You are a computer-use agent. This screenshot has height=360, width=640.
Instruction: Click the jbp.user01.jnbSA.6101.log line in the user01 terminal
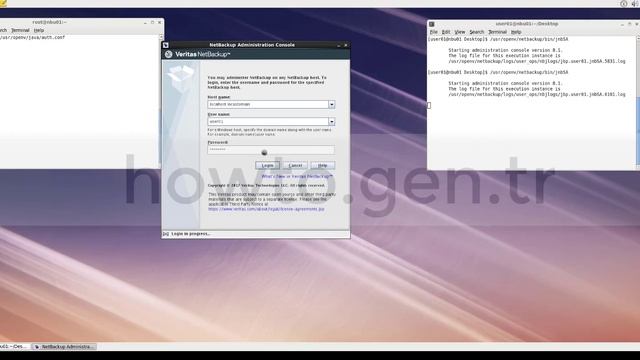pos(537,94)
